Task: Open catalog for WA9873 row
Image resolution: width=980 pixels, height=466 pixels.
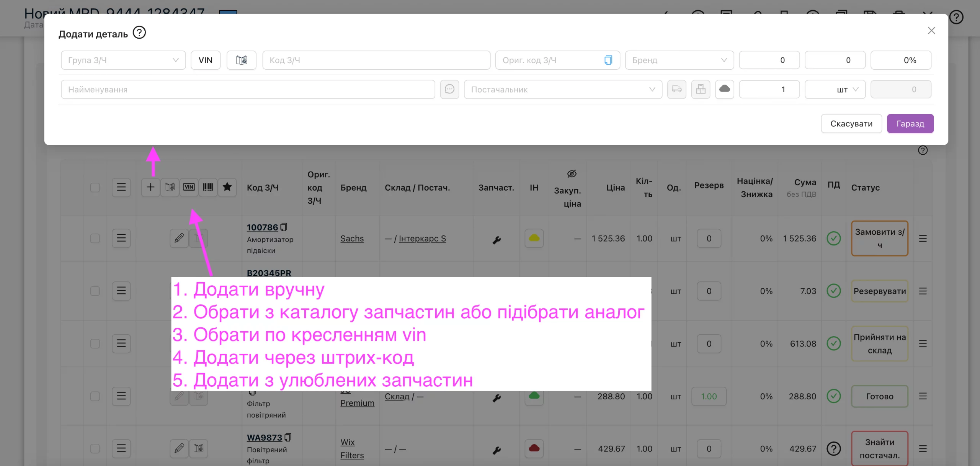Action: pyautogui.click(x=198, y=448)
